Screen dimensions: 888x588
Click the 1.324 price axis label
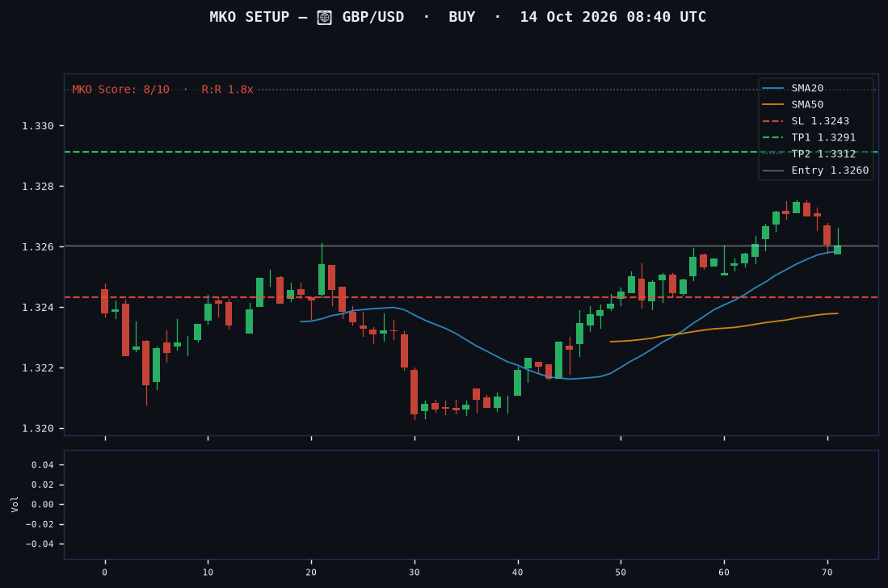tap(38, 308)
